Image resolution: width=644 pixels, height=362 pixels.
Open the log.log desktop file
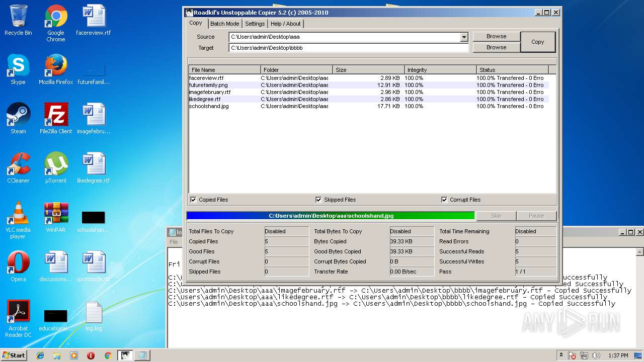point(94,316)
